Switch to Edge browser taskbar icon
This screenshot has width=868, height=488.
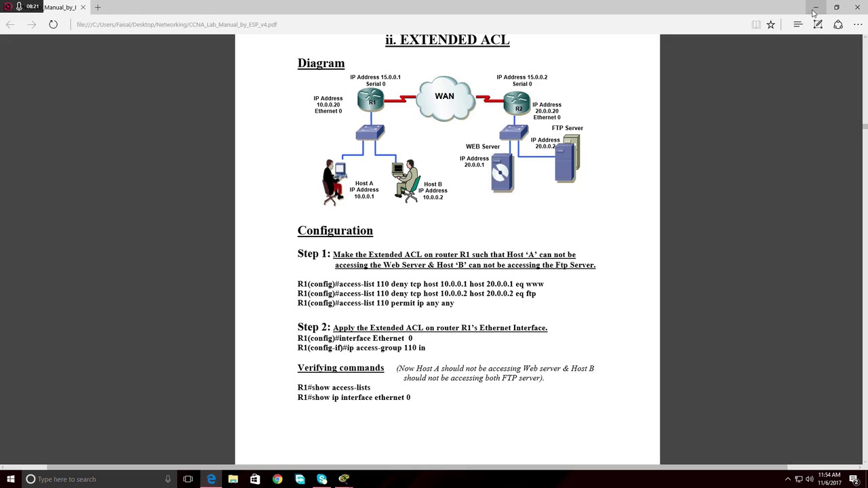tap(211, 479)
